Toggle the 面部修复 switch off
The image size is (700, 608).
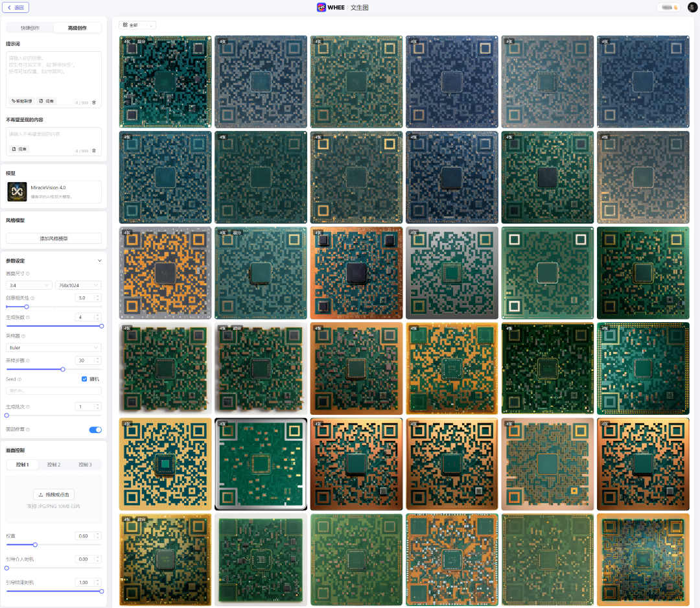(95, 430)
